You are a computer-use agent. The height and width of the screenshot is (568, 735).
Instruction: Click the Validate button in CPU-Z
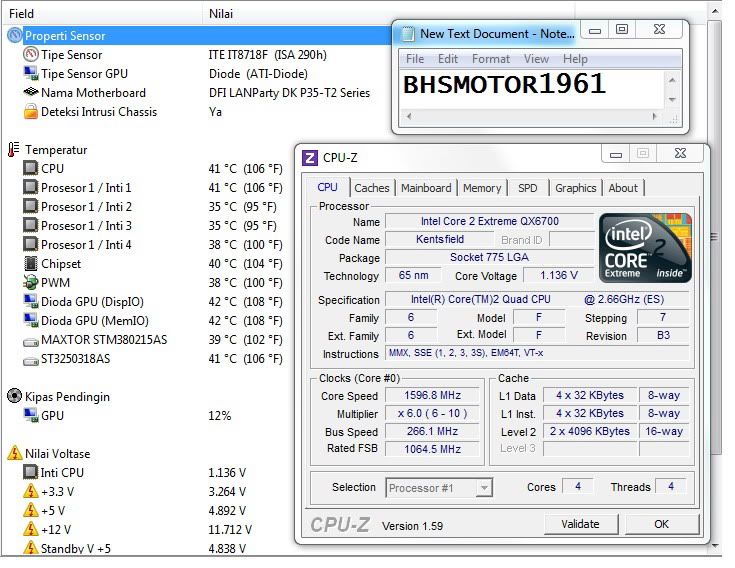click(x=580, y=524)
